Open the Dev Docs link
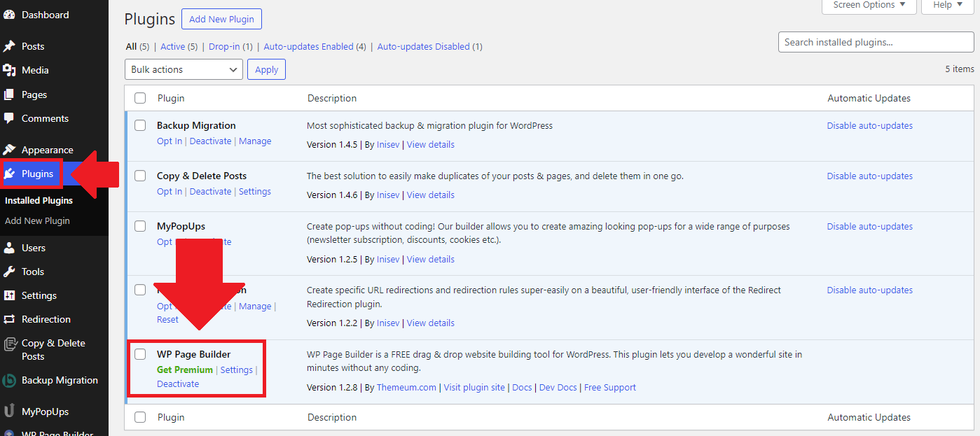980x436 pixels. point(558,388)
